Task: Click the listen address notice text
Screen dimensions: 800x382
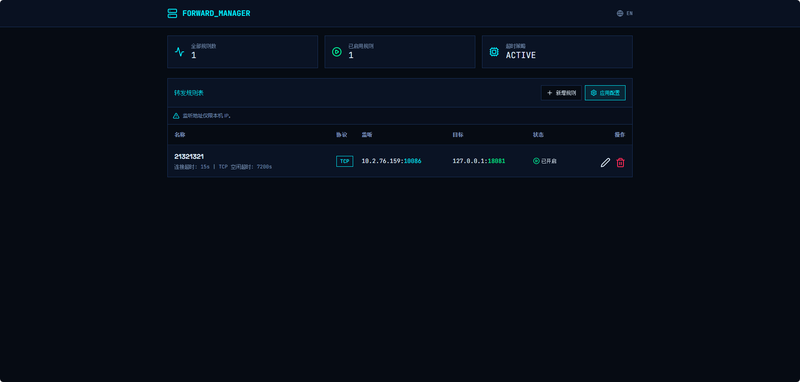Action: 207,116
